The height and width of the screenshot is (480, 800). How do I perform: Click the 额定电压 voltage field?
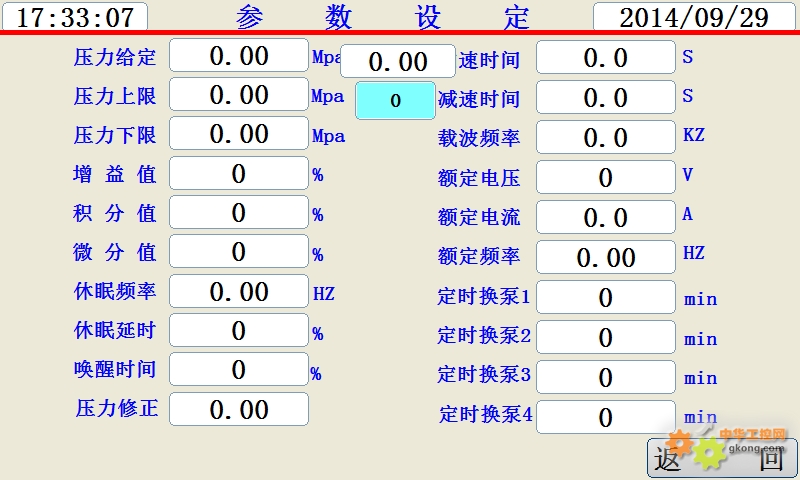(x=605, y=178)
